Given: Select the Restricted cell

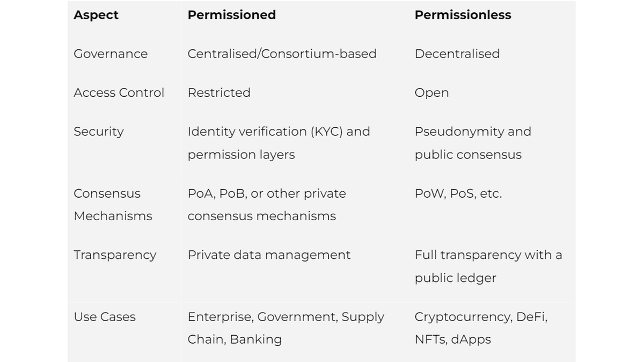Looking at the screenshot, I should pyautogui.click(x=219, y=92).
